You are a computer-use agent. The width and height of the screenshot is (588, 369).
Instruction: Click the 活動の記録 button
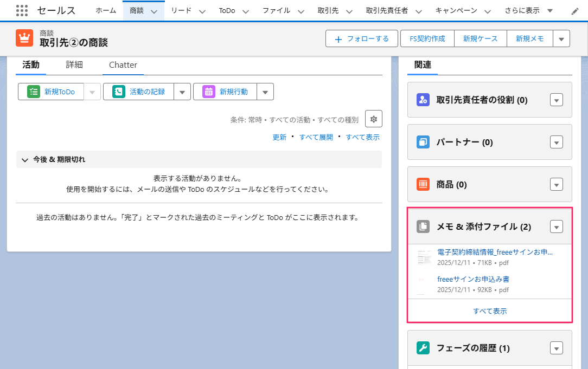(138, 92)
